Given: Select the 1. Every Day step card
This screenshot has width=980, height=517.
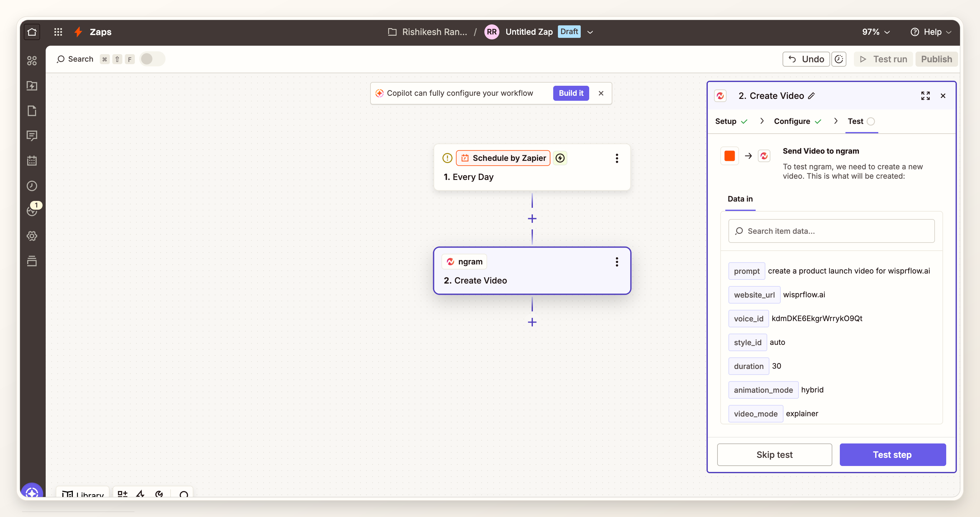Looking at the screenshot, I should 532,167.
